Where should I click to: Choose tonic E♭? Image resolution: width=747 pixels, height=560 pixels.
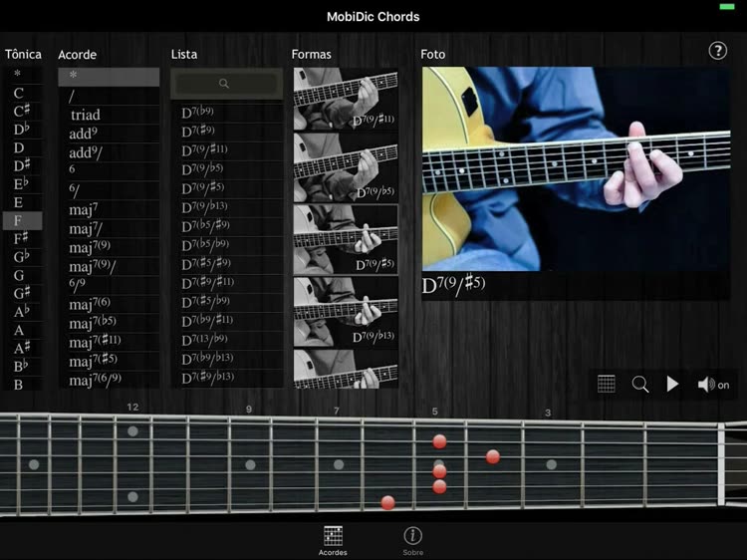22,184
